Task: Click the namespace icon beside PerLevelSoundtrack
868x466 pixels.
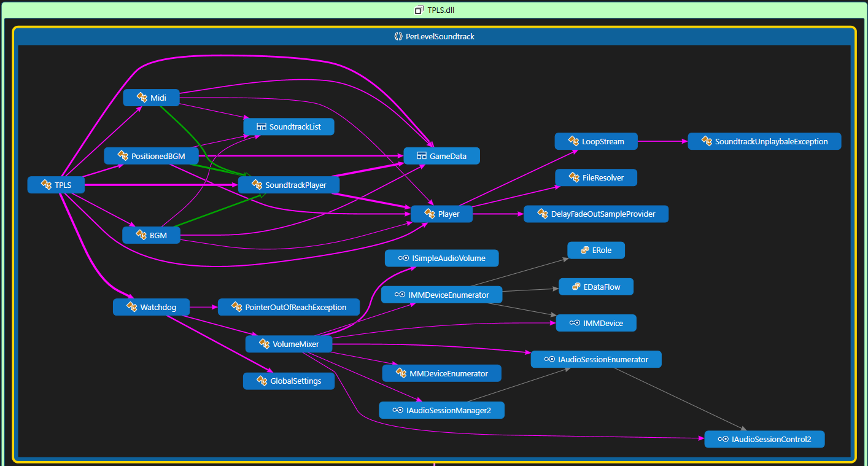Action: pyautogui.click(x=398, y=36)
